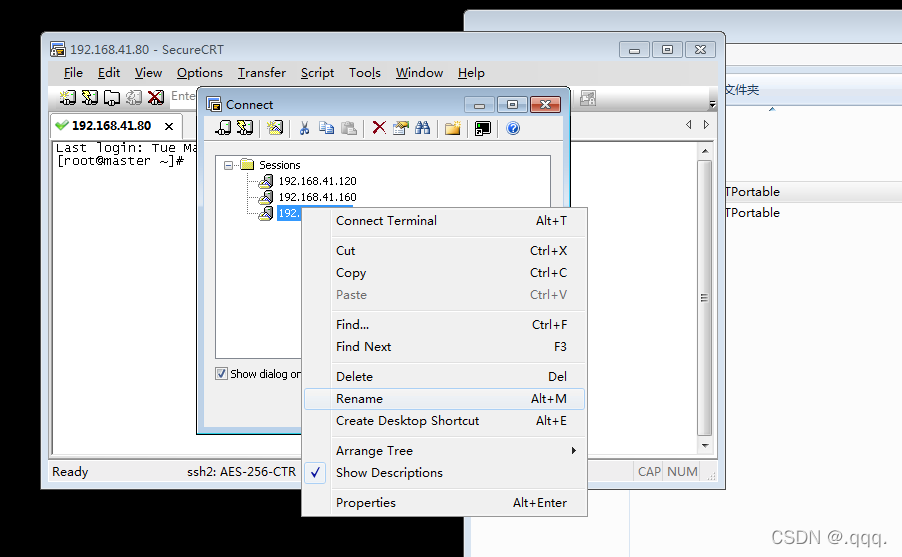Click the Connect icon in Connect dialog toolbar
Screen dimensions: 902x557
click(223, 128)
